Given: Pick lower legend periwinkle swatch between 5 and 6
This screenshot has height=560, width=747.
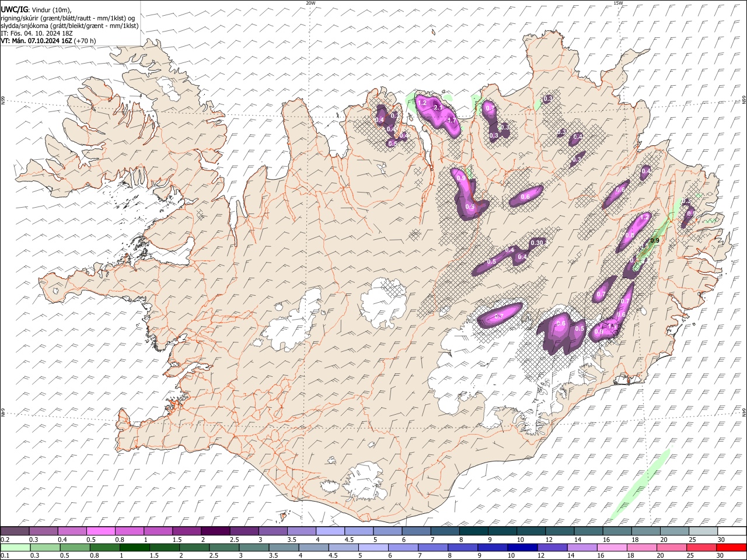Looking at the screenshot, I should tap(373, 547).
